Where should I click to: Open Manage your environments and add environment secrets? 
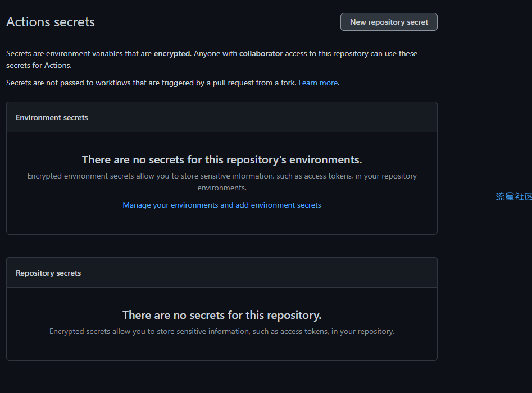click(x=221, y=205)
